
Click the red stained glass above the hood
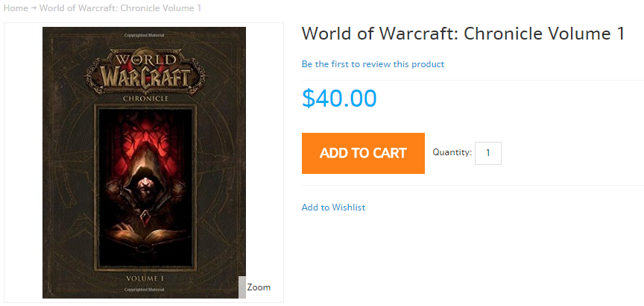pyautogui.click(x=145, y=134)
